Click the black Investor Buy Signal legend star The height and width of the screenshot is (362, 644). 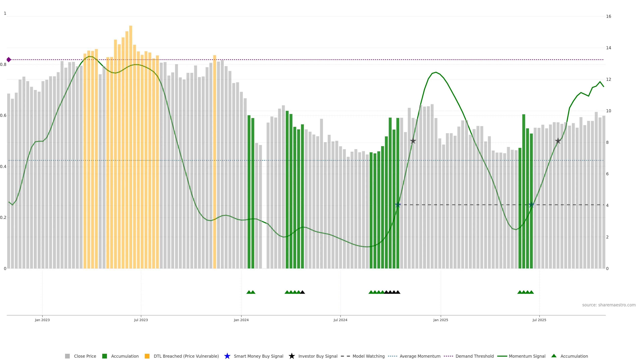pyautogui.click(x=291, y=356)
